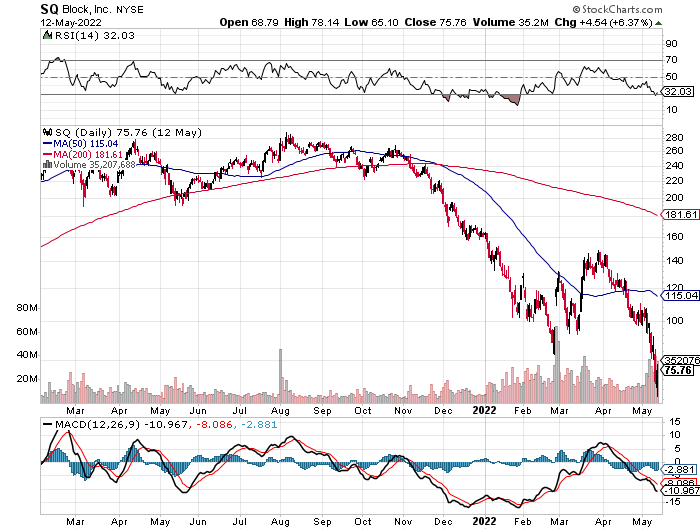Click the Volume 35.2M header value

pyautogui.click(x=511, y=22)
